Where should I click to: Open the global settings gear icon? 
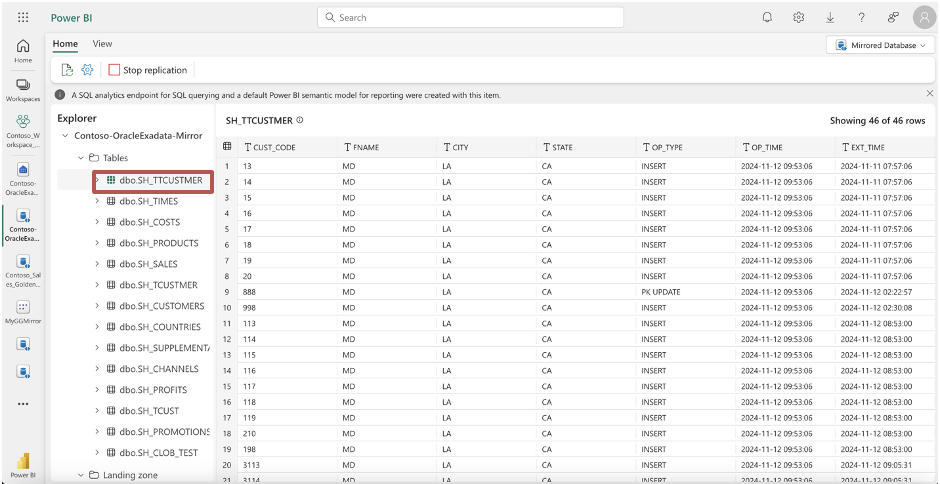pyautogui.click(x=799, y=17)
